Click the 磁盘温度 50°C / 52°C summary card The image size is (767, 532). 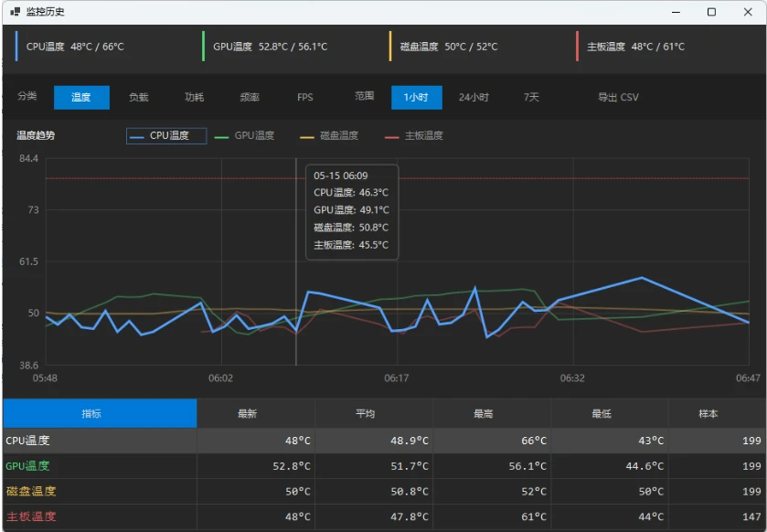pyautogui.click(x=477, y=47)
